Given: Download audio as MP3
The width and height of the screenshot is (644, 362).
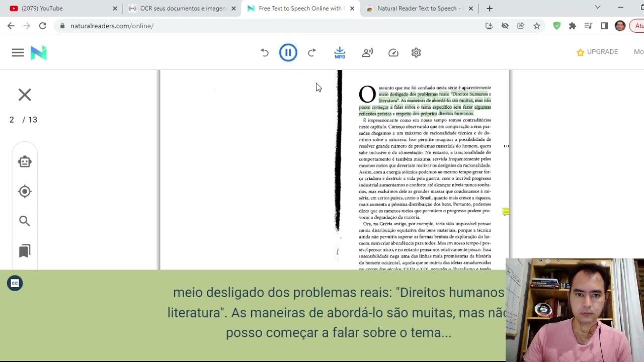Looking at the screenshot, I should (x=340, y=52).
